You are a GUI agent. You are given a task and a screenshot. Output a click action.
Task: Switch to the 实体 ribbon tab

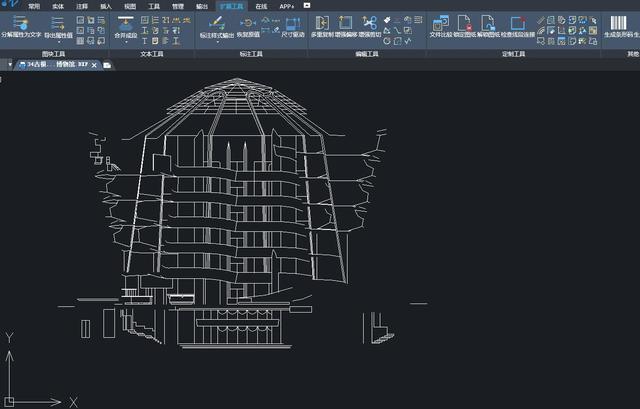[58, 7]
